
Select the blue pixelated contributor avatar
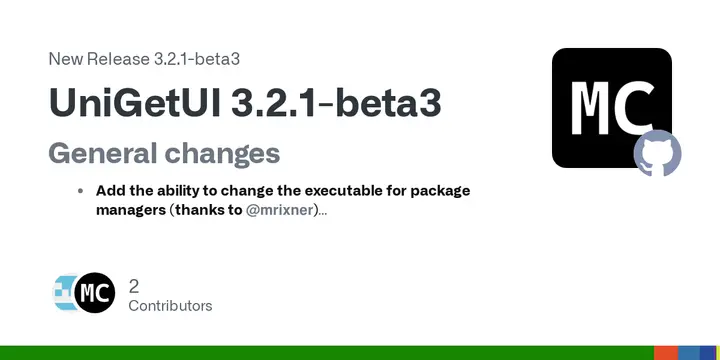(x=66, y=292)
